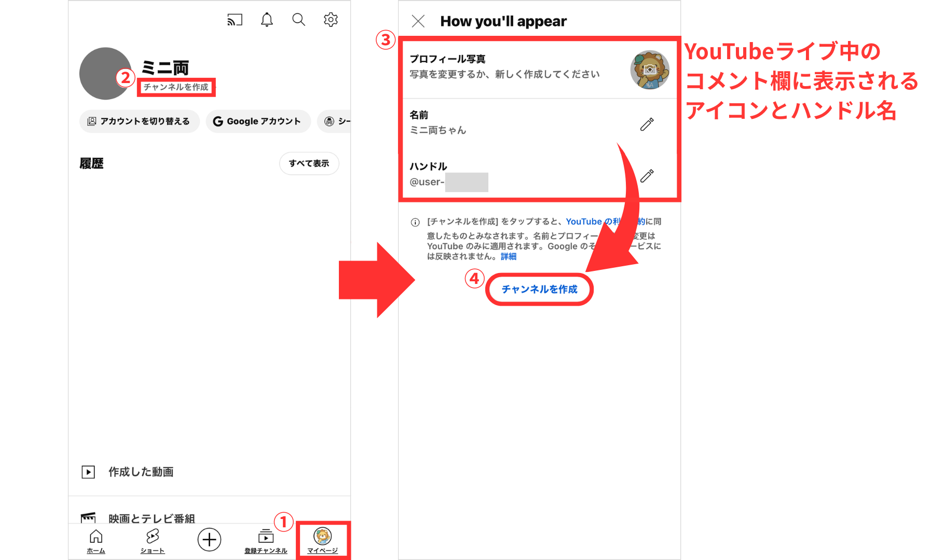This screenshot has width=931, height=560.
Task: Click すべて表示 next to 履歴
Action: [309, 163]
